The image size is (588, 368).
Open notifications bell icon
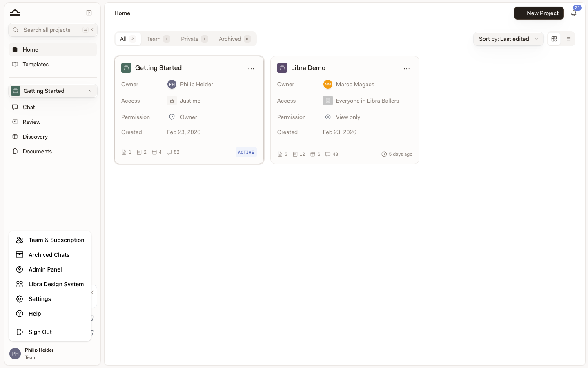[x=574, y=13]
